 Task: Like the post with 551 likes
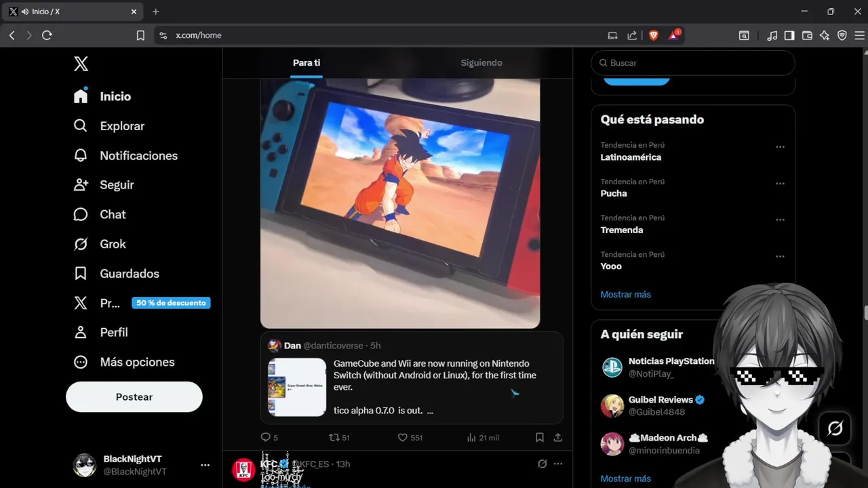pos(410,437)
